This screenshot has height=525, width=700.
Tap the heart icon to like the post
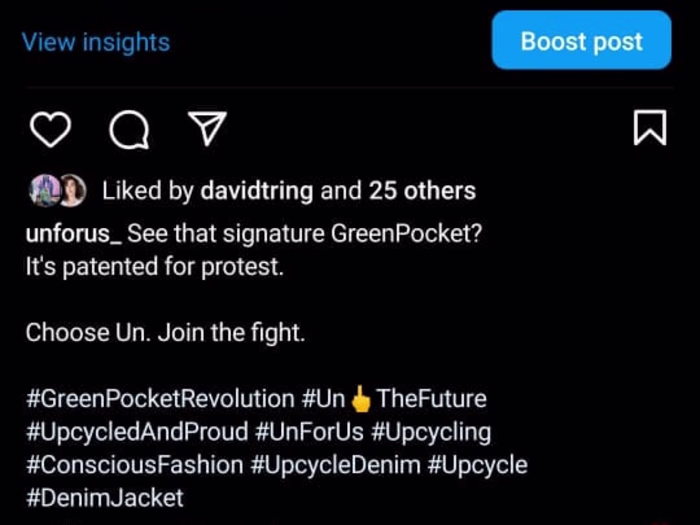pyautogui.click(x=50, y=129)
